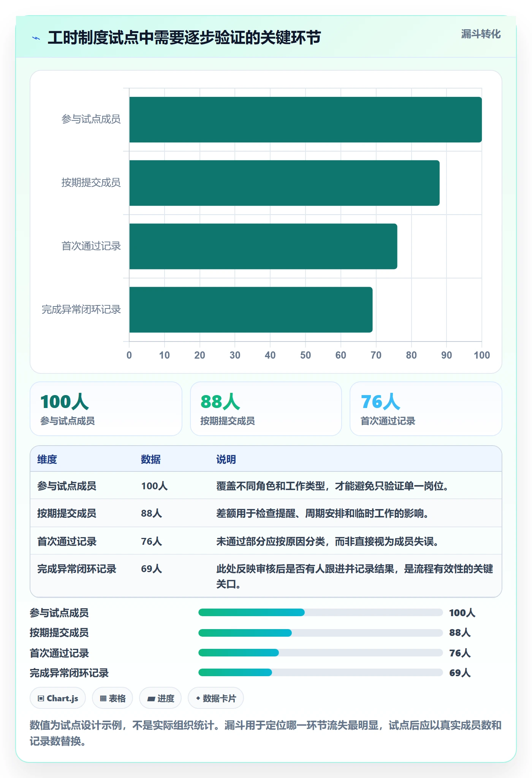Click the chart title 工时制度试点中需要逐步验证的关键环节
The width and height of the screenshot is (532, 778).
tap(184, 38)
